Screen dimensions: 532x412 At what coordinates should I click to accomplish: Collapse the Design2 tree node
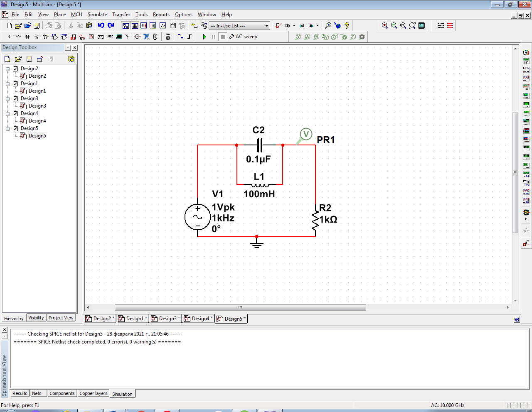coord(7,69)
